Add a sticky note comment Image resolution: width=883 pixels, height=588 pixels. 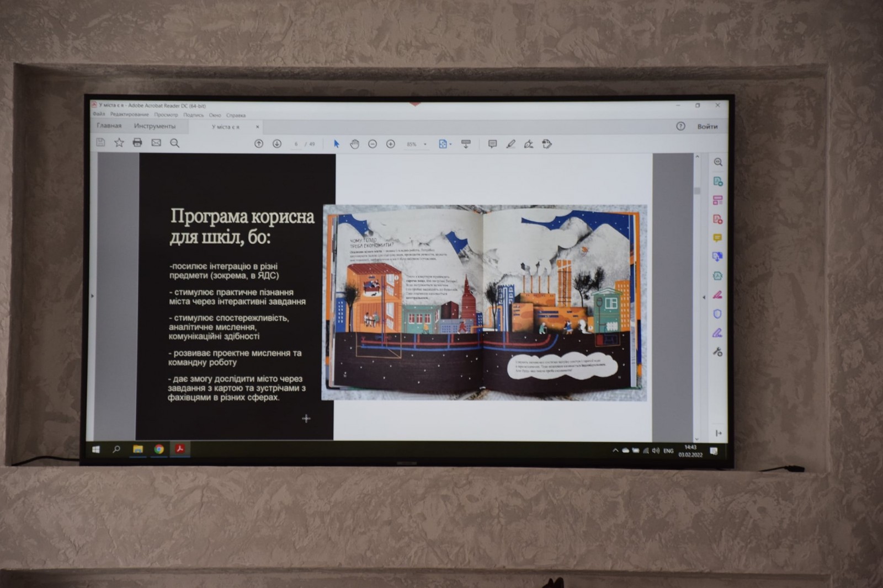[492, 144]
